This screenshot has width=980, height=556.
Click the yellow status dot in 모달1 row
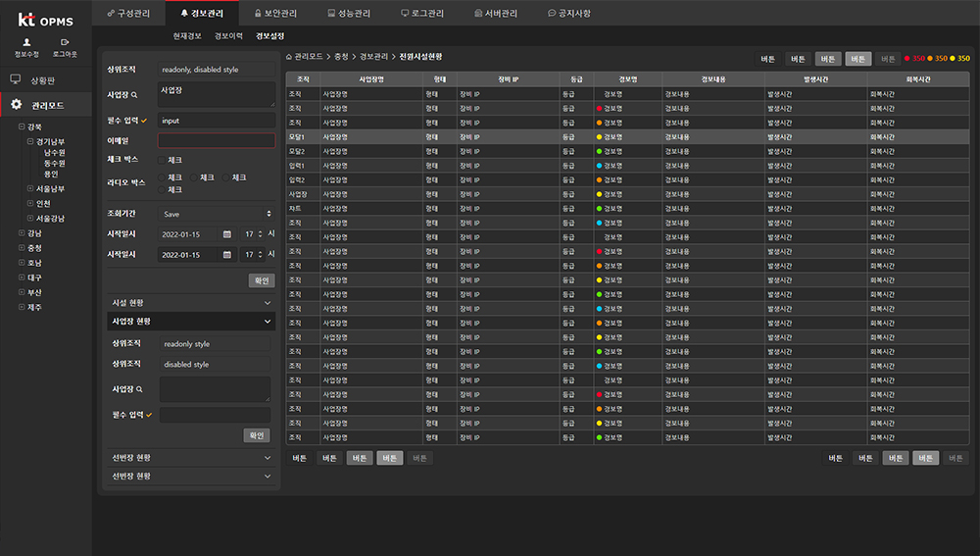coord(600,137)
